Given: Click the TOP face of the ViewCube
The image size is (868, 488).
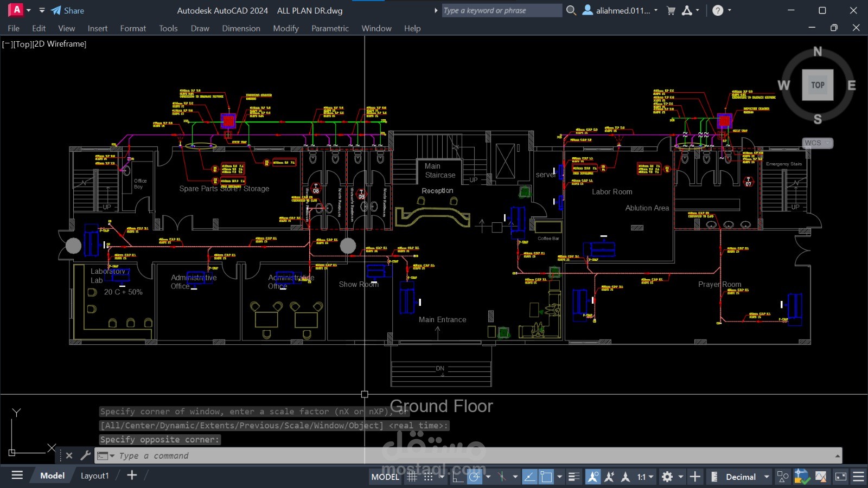Looking at the screenshot, I should [818, 85].
